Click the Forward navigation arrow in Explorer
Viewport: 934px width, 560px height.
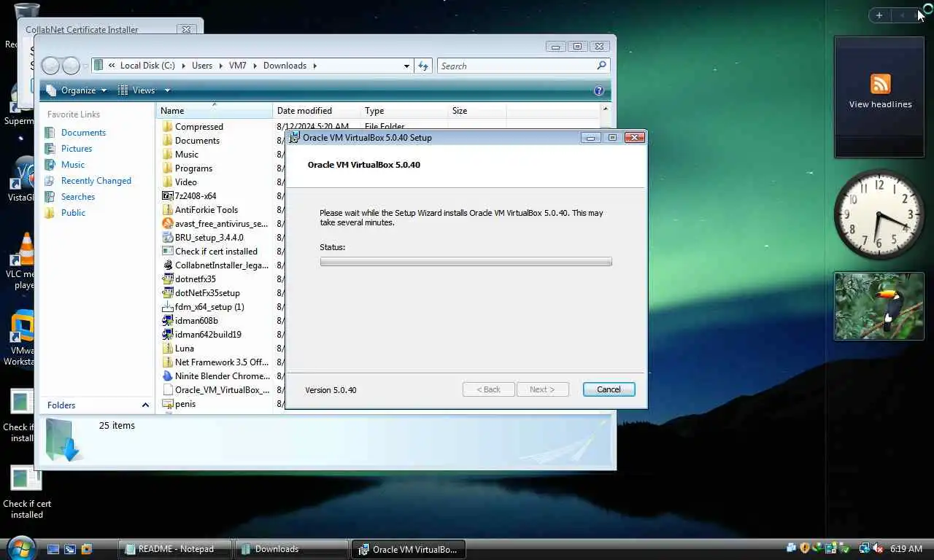coord(71,66)
